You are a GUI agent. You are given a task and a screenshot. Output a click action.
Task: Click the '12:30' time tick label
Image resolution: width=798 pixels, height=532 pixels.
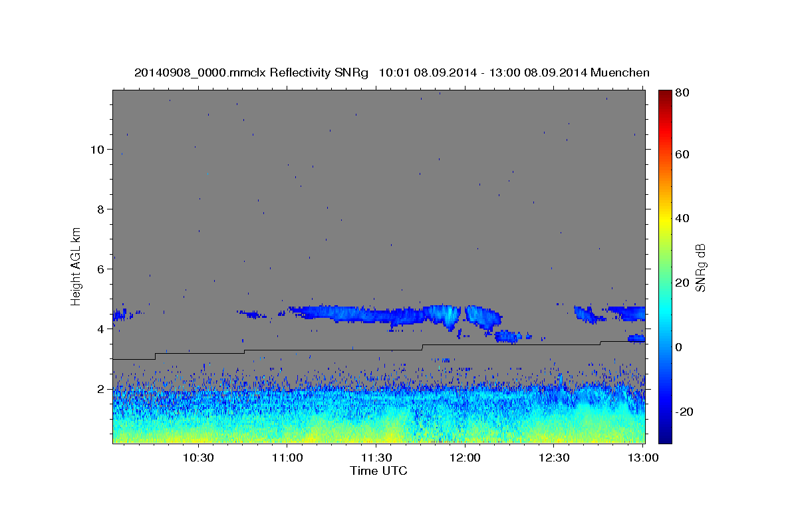[553, 458]
